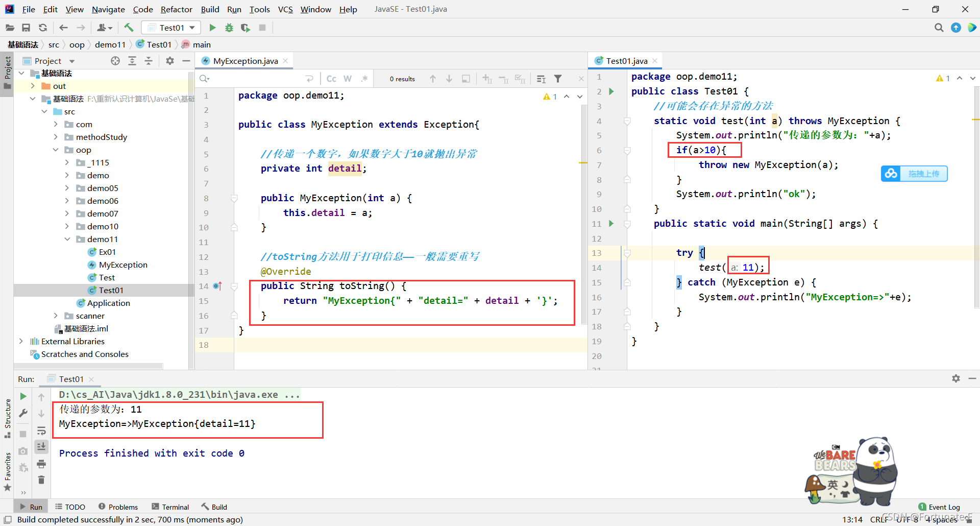Image resolution: width=980 pixels, height=526 pixels.
Task: Save all files with the floppy disk icon
Action: (x=26, y=28)
